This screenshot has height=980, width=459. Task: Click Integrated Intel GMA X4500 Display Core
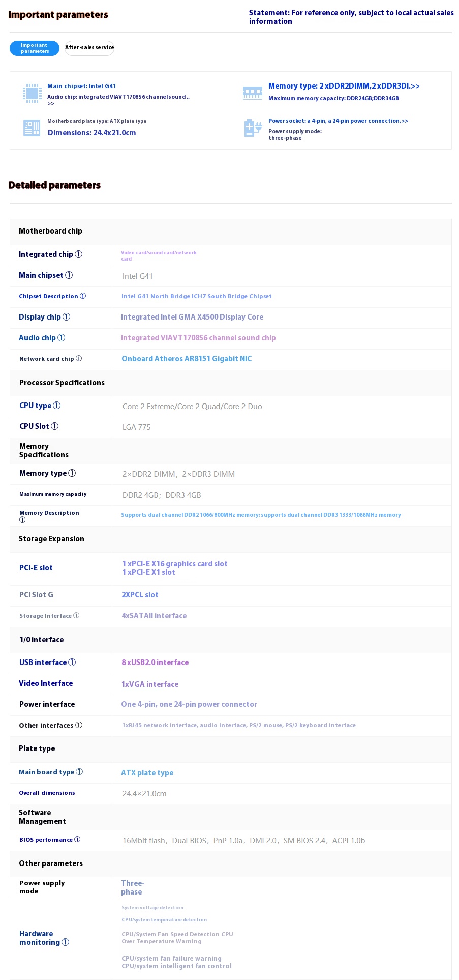click(192, 317)
